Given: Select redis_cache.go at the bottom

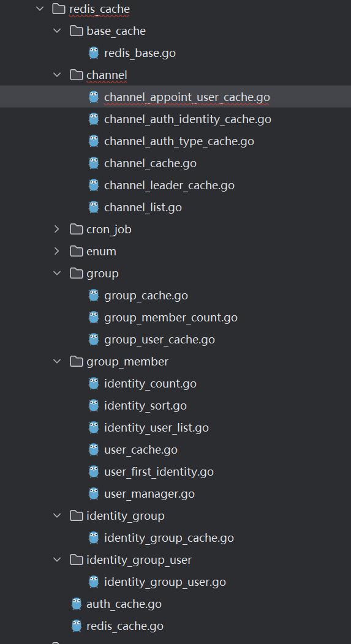Looking at the screenshot, I should click(125, 626).
